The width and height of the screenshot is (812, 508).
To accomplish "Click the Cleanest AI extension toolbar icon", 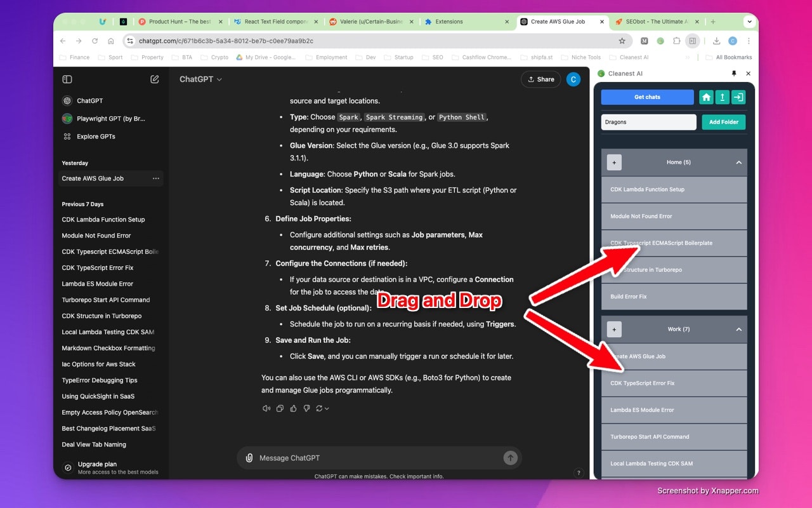I will pos(660,41).
